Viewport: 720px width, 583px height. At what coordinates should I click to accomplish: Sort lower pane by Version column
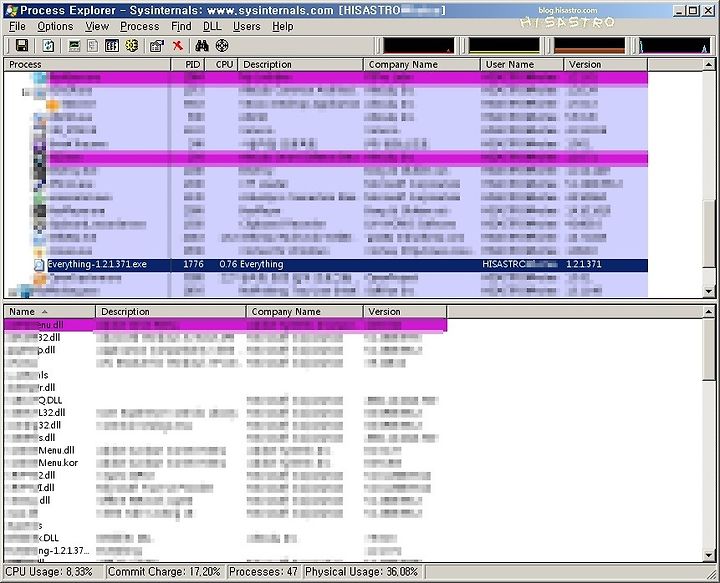point(405,312)
